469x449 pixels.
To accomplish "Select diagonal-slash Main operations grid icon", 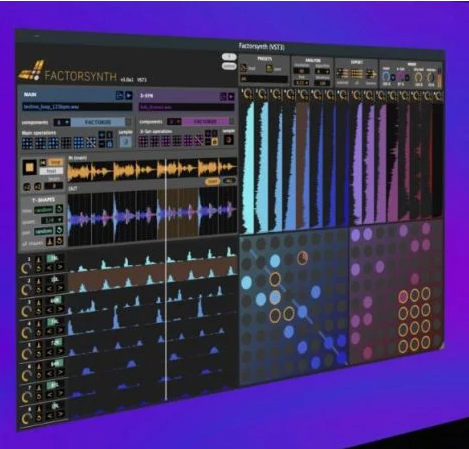I will pyautogui.click(x=91, y=143).
